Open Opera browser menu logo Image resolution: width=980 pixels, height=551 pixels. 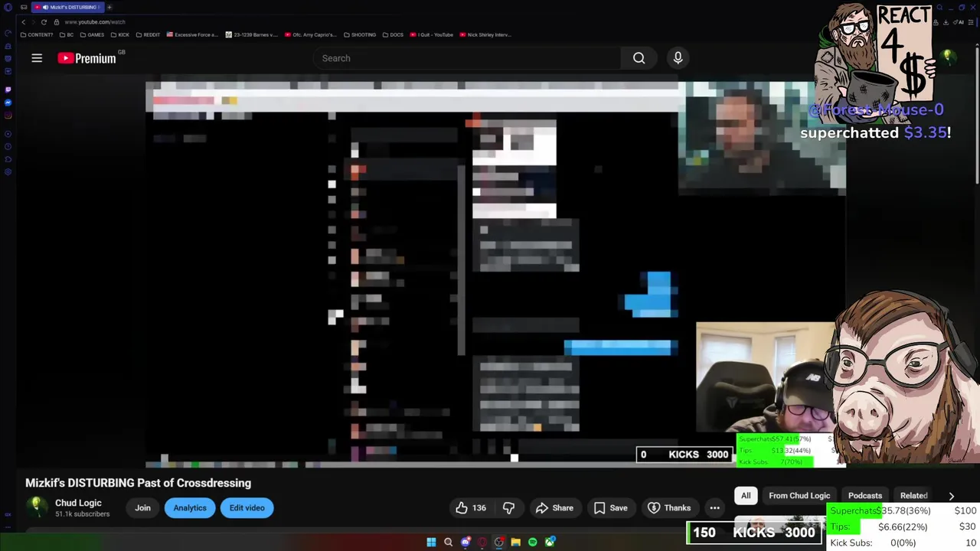pos(8,7)
